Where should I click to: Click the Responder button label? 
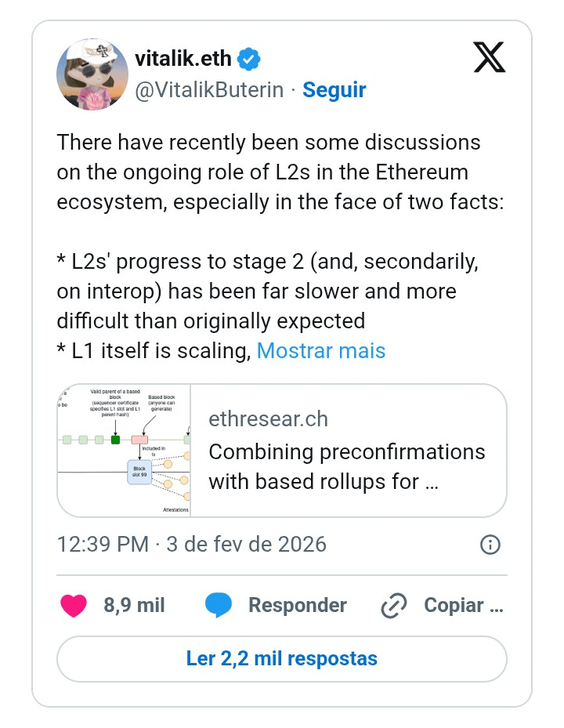coord(298,605)
